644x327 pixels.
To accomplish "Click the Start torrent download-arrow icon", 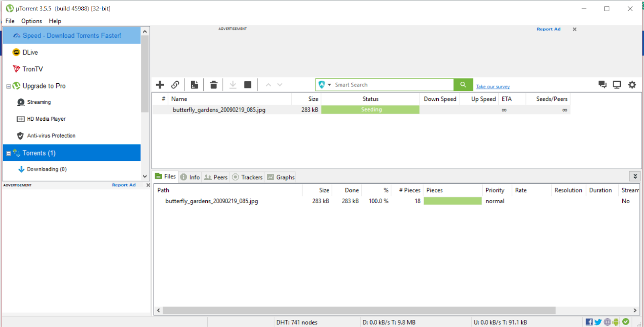I will [x=233, y=85].
